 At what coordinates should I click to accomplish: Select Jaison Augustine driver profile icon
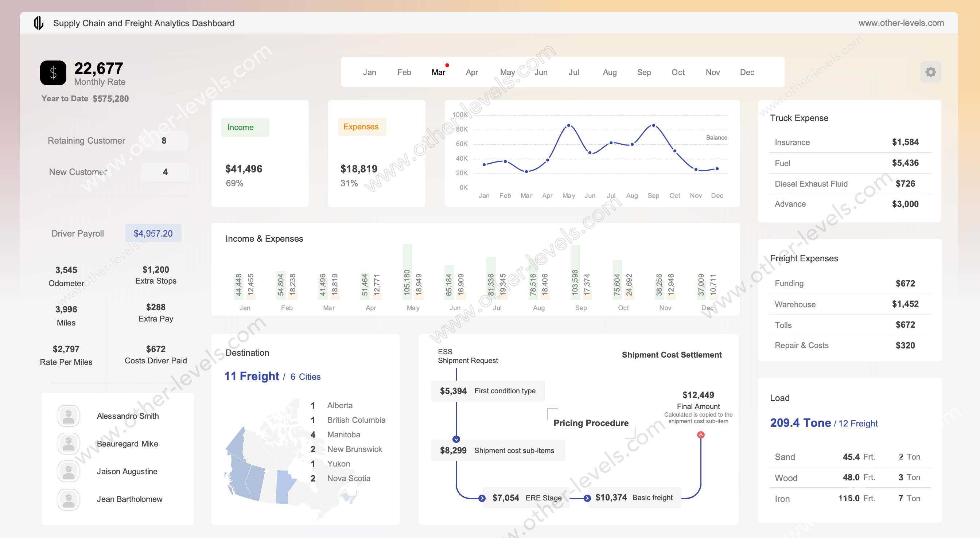69,471
